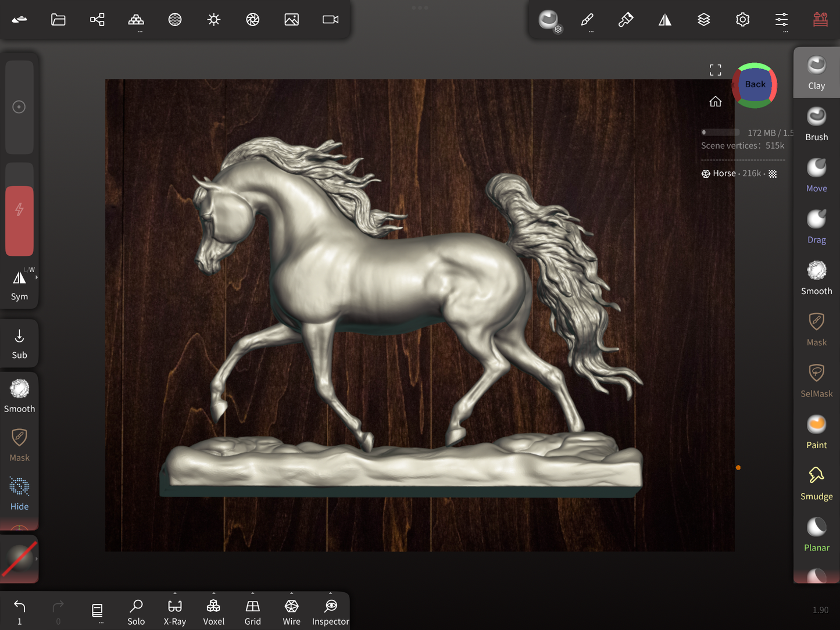Open the Layers menu in top bar
The image size is (840, 630).
[x=703, y=20]
